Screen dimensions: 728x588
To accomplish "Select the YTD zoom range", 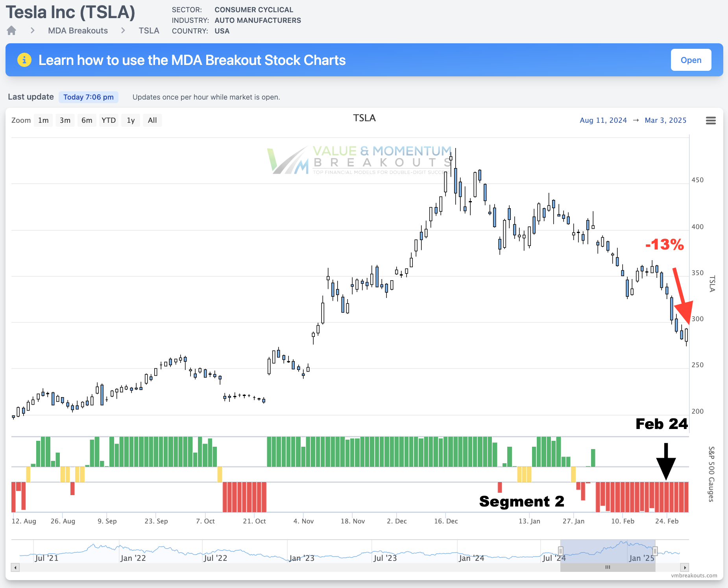I will coord(109,120).
